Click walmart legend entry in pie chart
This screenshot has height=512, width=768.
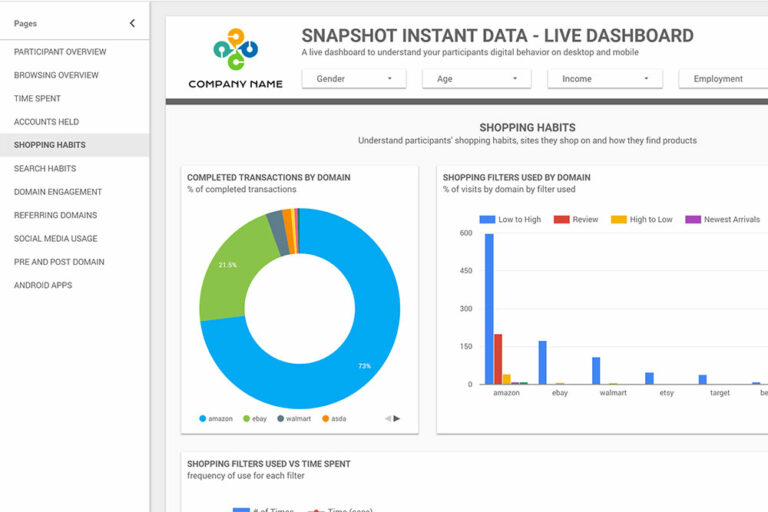coord(294,418)
